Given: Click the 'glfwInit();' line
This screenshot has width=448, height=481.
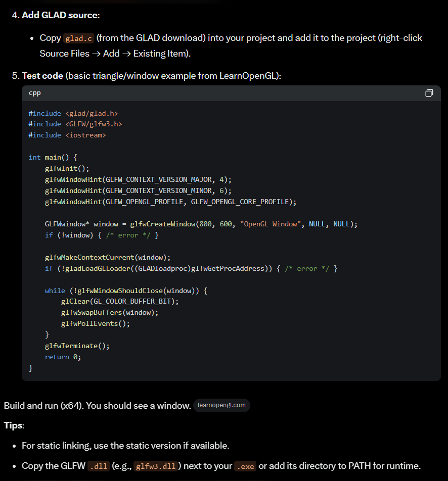Looking at the screenshot, I should click(67, 168).
